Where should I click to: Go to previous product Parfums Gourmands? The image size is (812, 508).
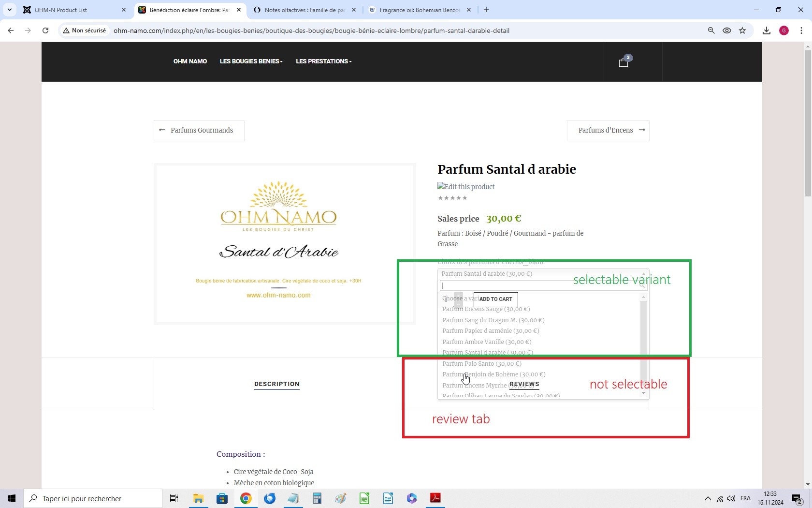[x=199, y=131]
